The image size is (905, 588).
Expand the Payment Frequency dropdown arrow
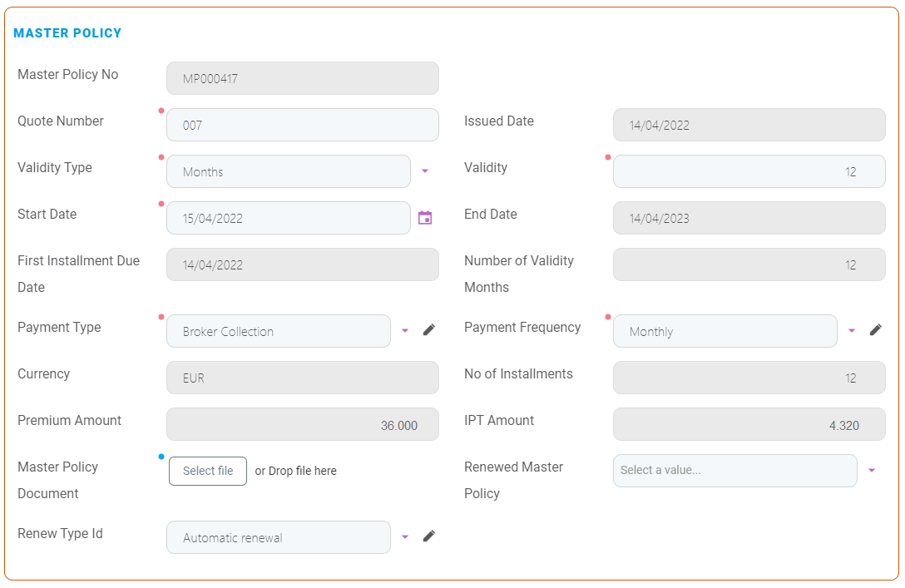[851, 331]
